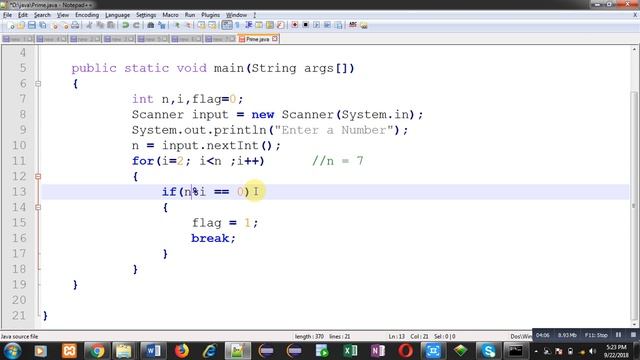Click the 'break;' statement text

[x=213, y=238]
